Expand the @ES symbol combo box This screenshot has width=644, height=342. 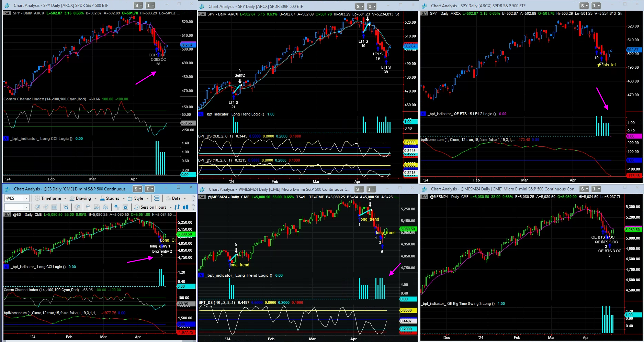coord(26,198)
